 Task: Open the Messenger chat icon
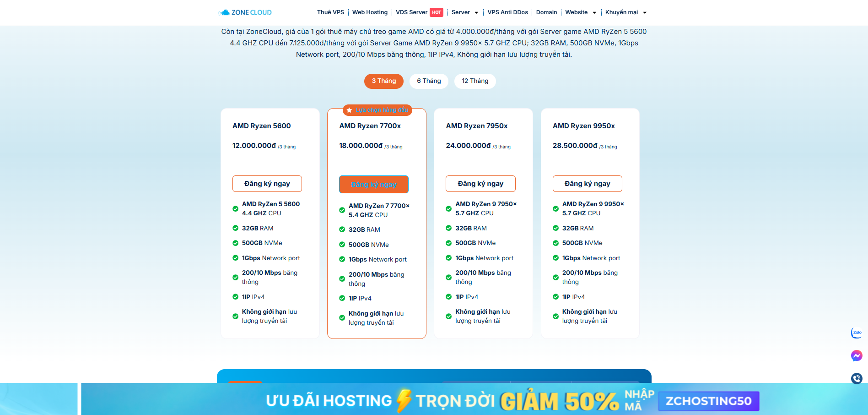click(x=856, y=355)
